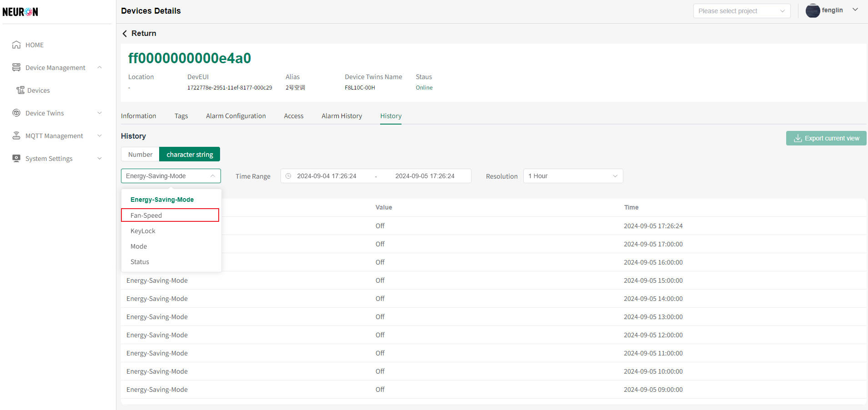Viewport: 868px width, 410px height.
Task: Select the character string toggle
Action: pos(190,154)
